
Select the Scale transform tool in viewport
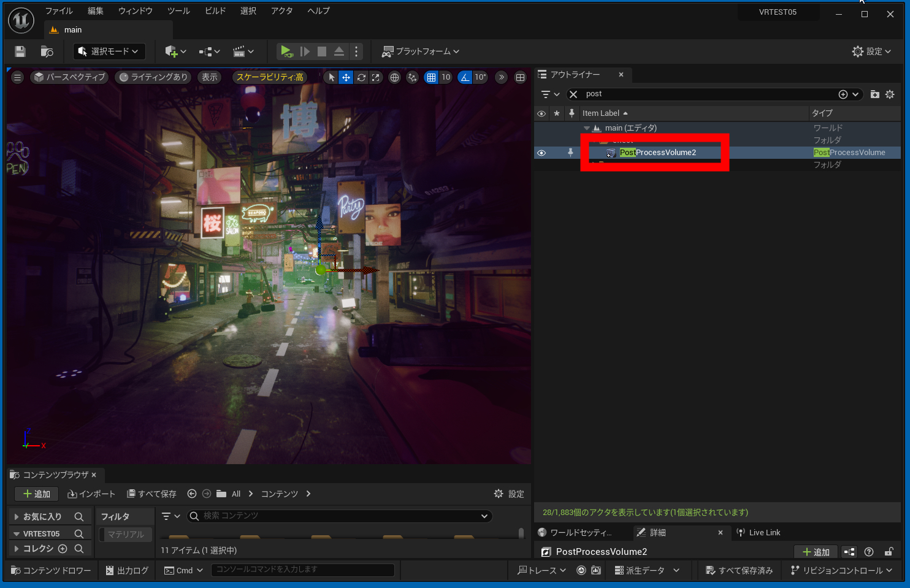point(376,77)
